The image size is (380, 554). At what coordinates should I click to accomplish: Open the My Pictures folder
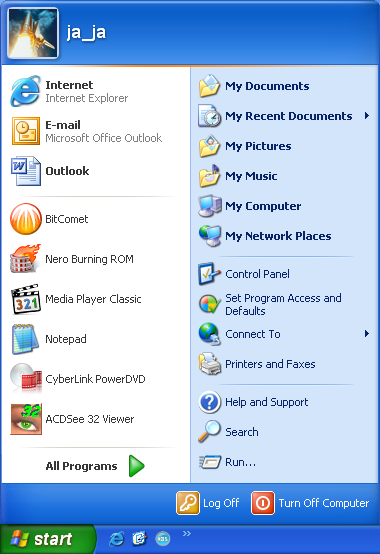284,146
